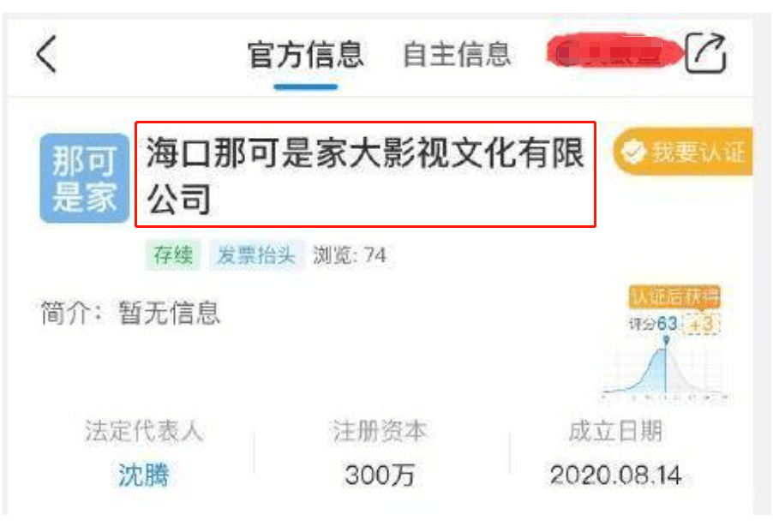Open the 那可是家 company logo
773x532 pixels.
(x=84, y=178)
